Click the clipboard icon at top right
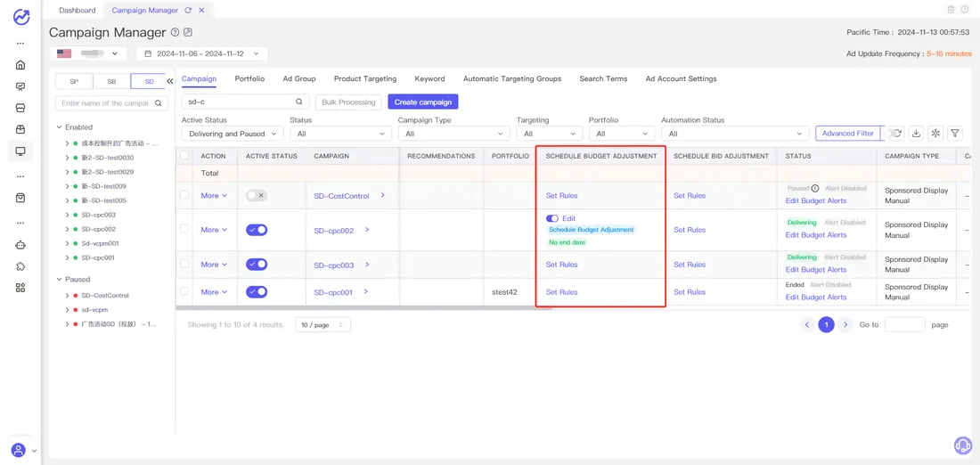 [x=951, y=10]
